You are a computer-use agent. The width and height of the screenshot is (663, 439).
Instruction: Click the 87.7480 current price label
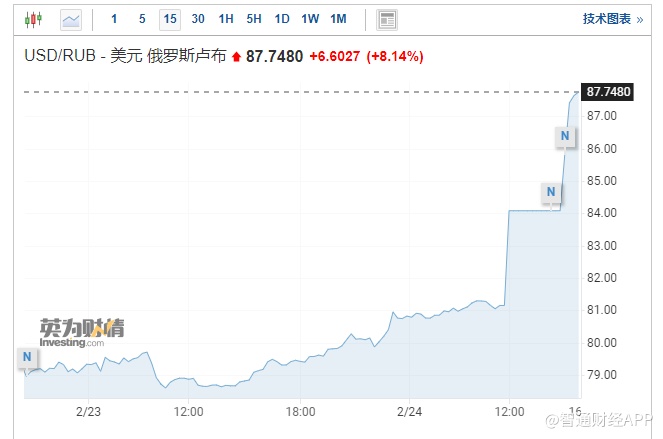608,92
